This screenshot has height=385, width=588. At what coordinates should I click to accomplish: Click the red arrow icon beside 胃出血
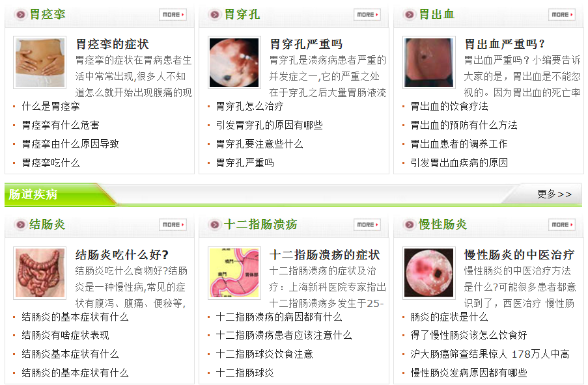410,14
